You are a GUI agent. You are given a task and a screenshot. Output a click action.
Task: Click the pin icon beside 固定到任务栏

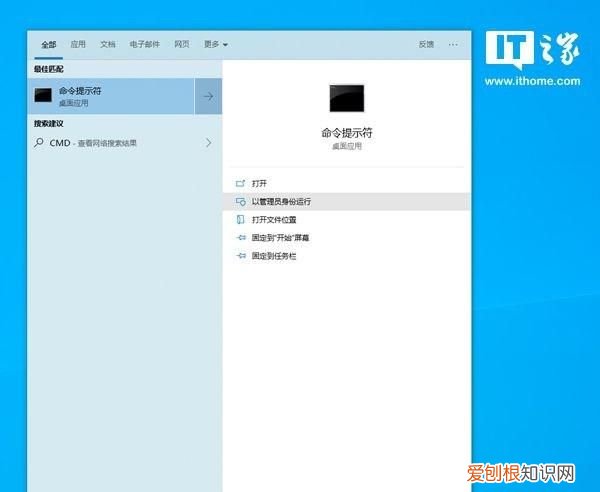click(241, 256)
